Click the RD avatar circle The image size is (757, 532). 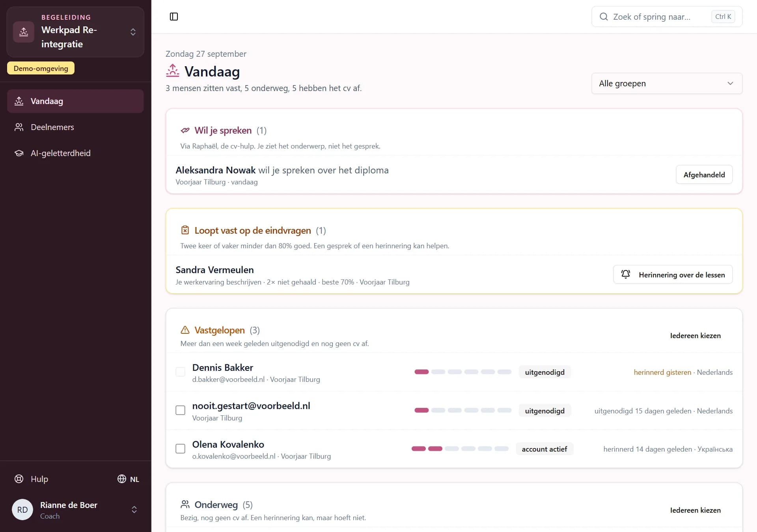22,510
